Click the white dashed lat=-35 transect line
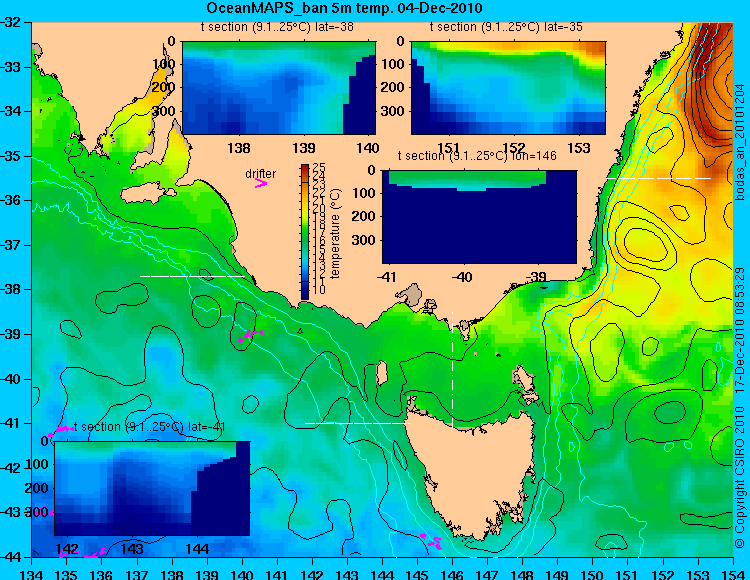 (x=659, y=178)
